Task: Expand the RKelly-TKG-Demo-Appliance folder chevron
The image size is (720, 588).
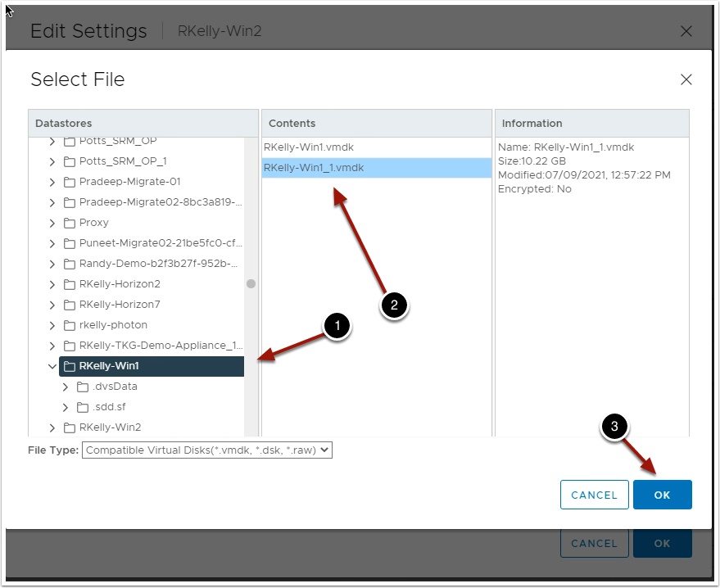Action: (x=52, y=346)
